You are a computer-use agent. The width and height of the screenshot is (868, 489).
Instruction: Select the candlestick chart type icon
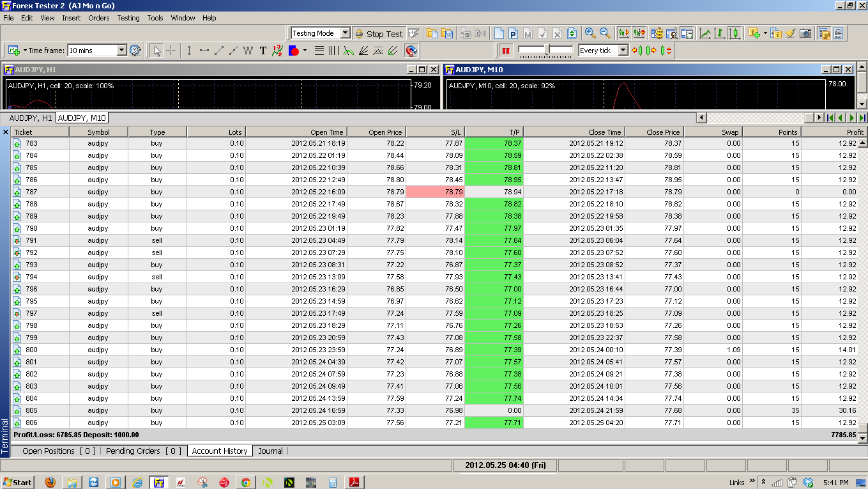coord(735,33)
